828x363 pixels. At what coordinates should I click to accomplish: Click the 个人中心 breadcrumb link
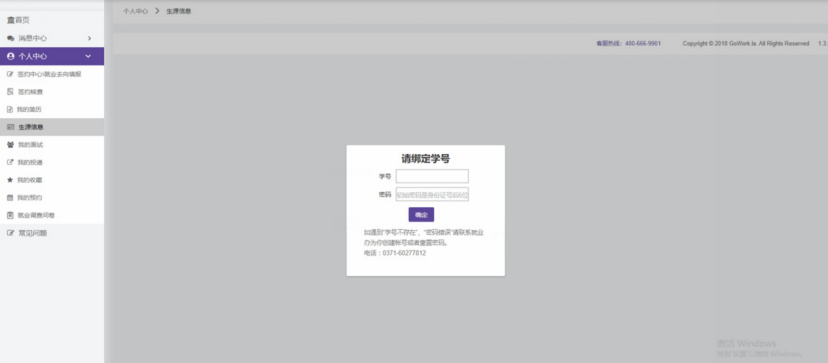tap(136, 11)
